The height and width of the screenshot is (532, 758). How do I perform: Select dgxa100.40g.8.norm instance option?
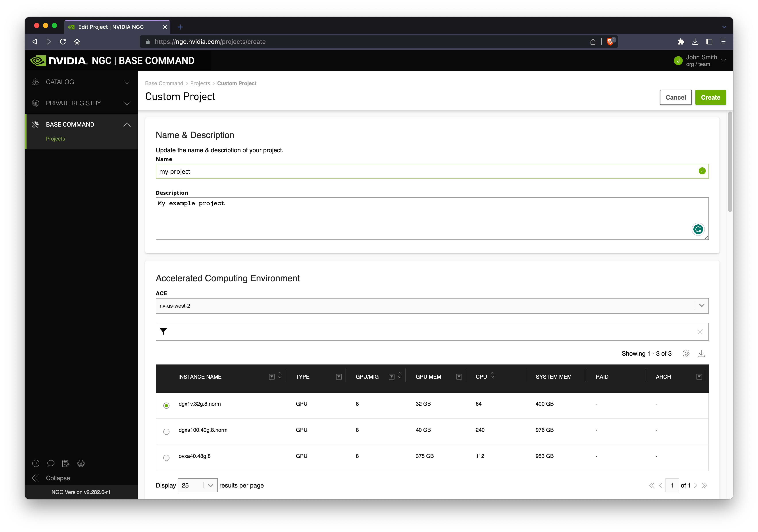click(x=166, y=431)
